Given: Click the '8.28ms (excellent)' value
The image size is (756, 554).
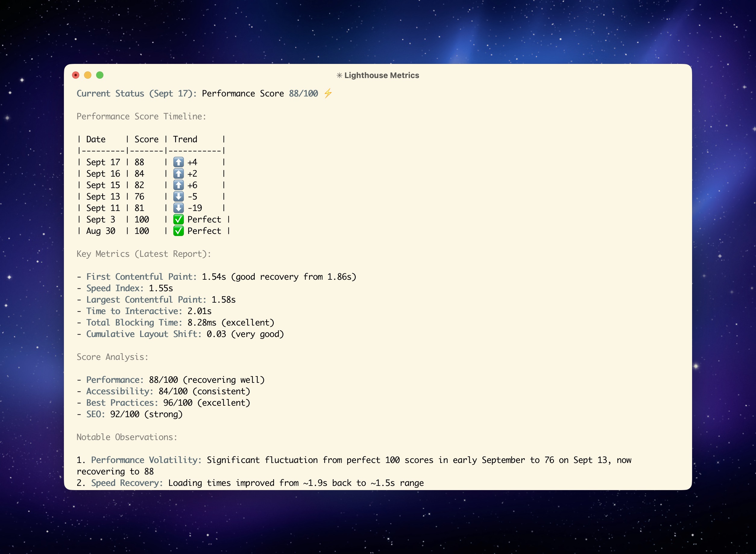Looking at the screenshot, I should [231, 323].
